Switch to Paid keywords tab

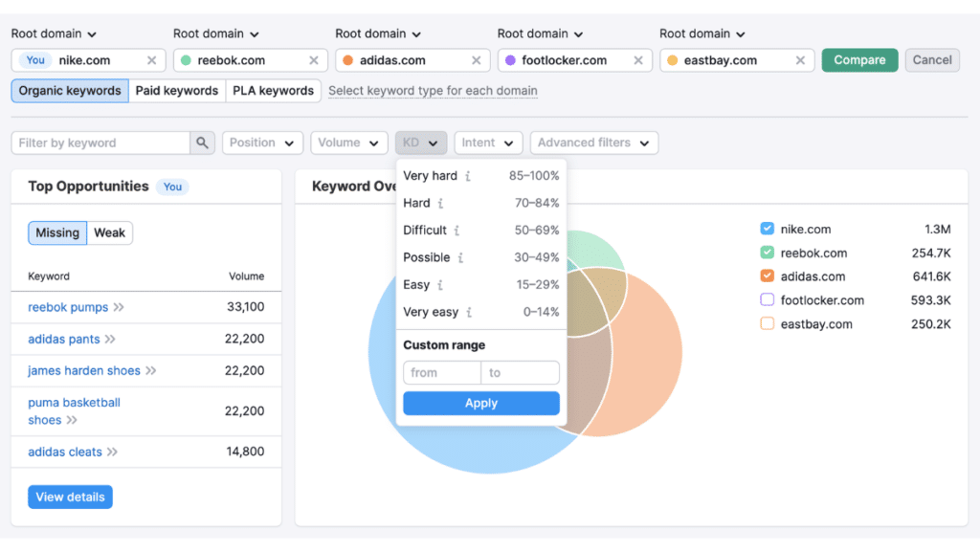tap(177, 91)
